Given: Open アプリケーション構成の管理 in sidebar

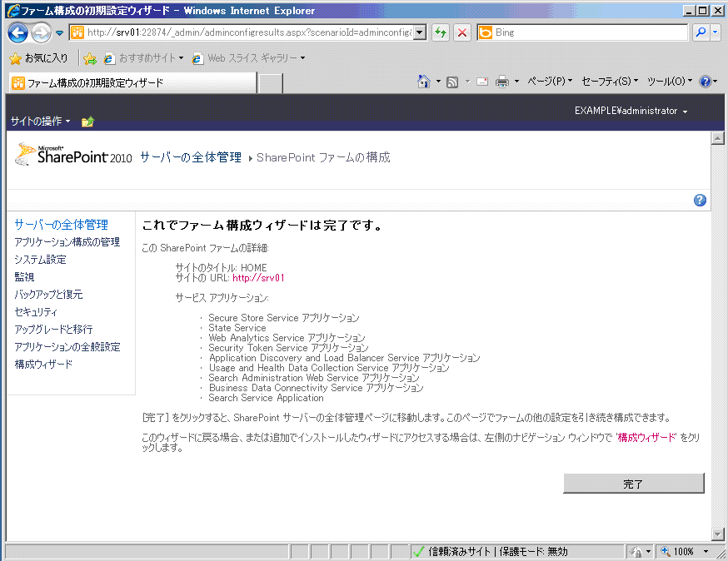Looking at the screenshot, I should (67, 242).
